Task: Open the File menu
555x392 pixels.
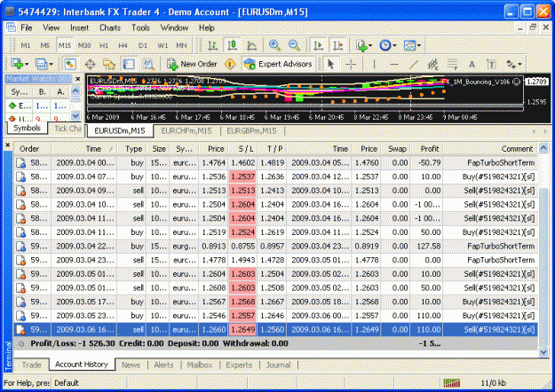Action: (26, 27)
